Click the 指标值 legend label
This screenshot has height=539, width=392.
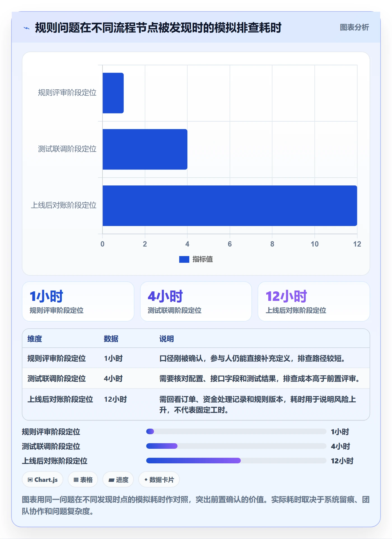[202, 259]
